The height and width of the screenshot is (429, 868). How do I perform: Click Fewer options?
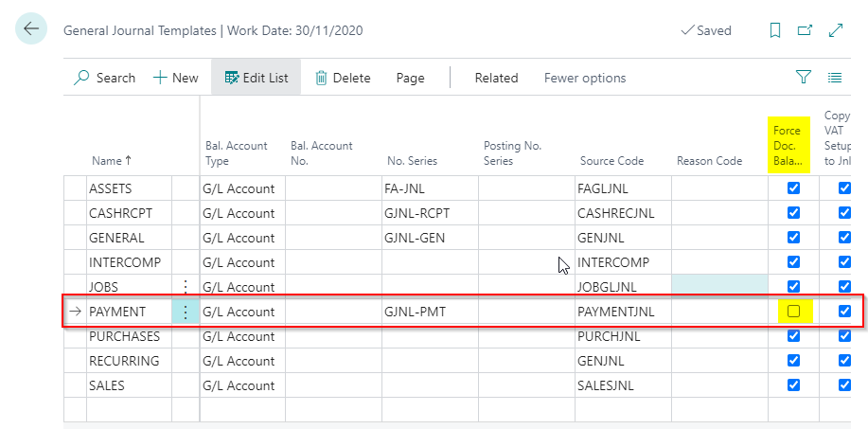584,78
